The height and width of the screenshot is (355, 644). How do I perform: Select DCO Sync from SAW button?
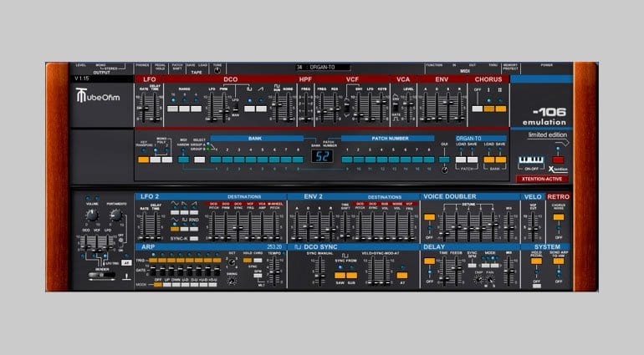coord(340,276)
